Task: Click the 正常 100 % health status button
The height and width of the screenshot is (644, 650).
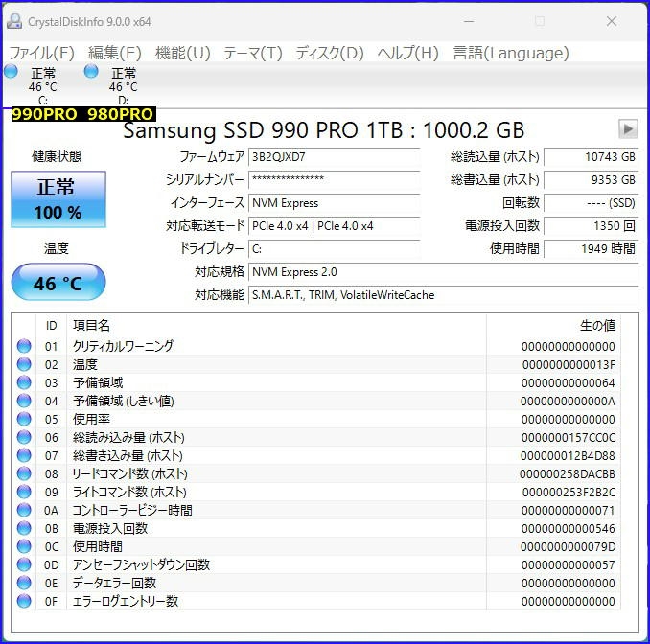Action: point(58,199)
